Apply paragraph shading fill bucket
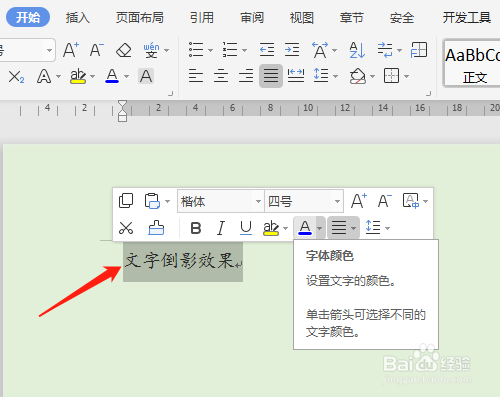The width and height of the screenshot is (500, 397). 358,76
